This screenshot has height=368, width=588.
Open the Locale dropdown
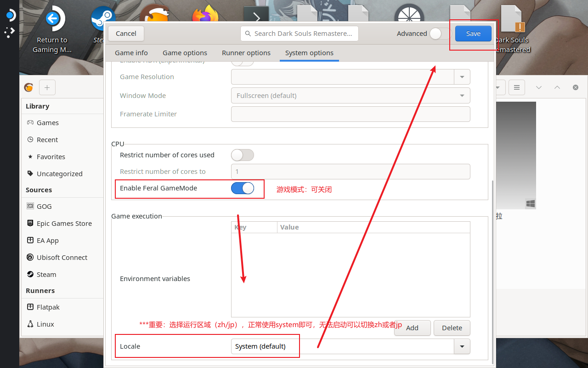click(462, 346)
